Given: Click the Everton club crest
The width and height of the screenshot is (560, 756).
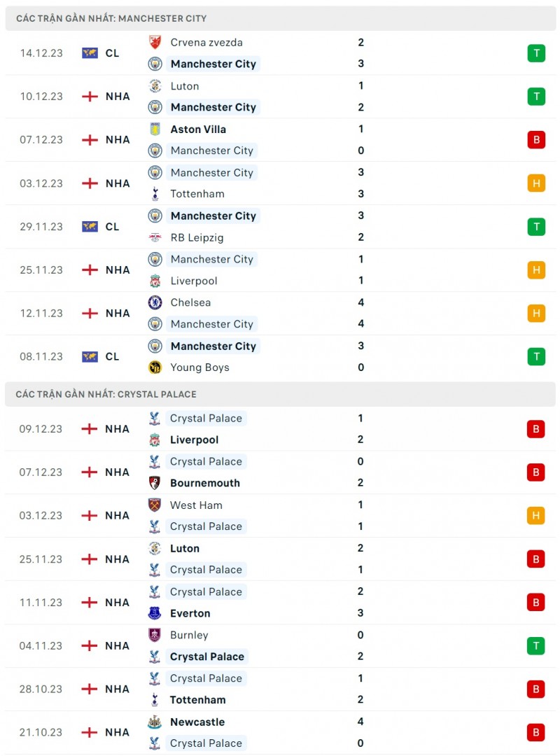Looking at the screenshot, I should (x=155, y=613).
